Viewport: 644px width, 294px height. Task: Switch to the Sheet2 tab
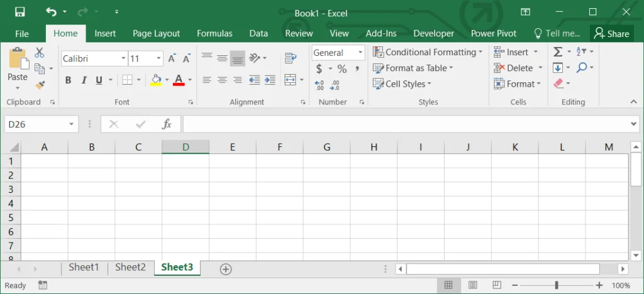point(130,268)
